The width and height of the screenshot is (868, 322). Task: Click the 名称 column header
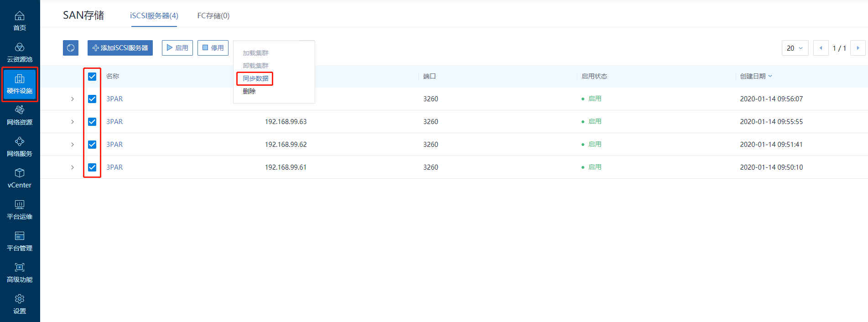[113, 76]
